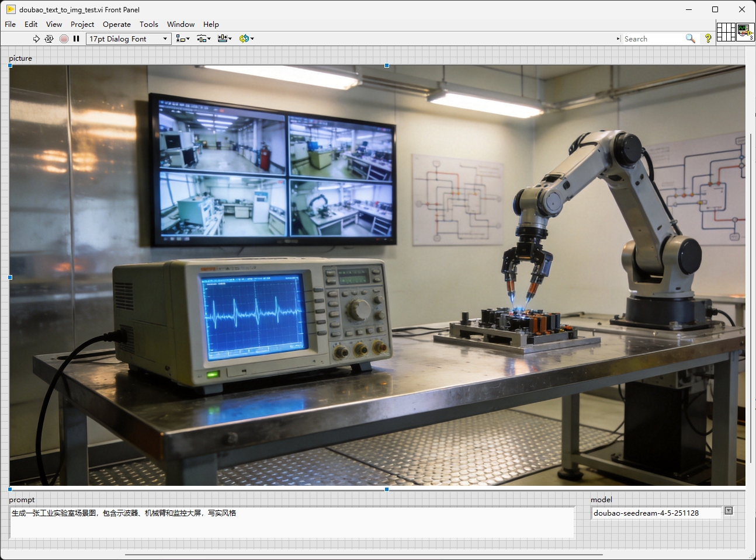Open the Tools menu
This screenshot has width=756, height=560.
pyautogui.click(x=148, y=24)
